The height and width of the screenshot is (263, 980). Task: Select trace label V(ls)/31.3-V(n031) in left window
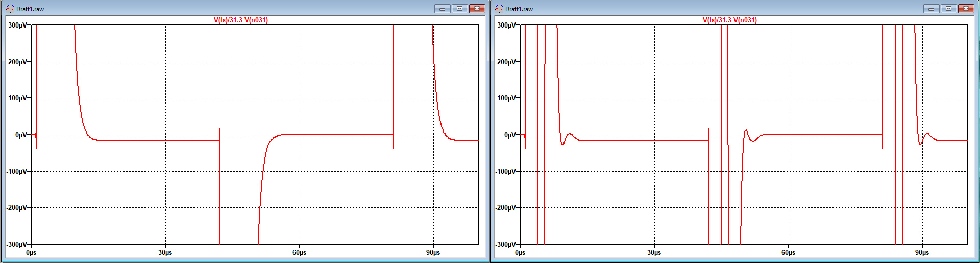click(241, 20)
